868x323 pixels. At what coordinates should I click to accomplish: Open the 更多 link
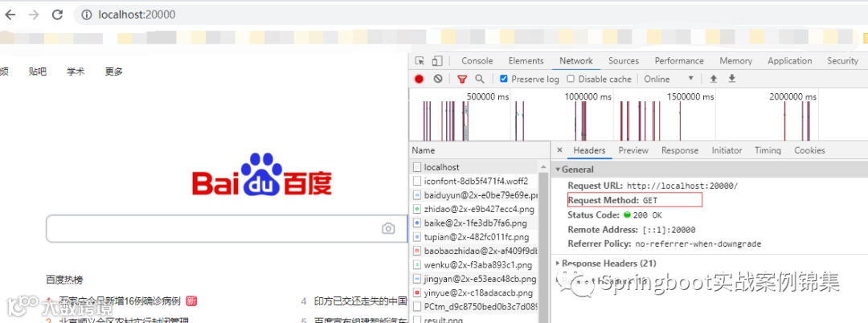click(x=113, y=72)
